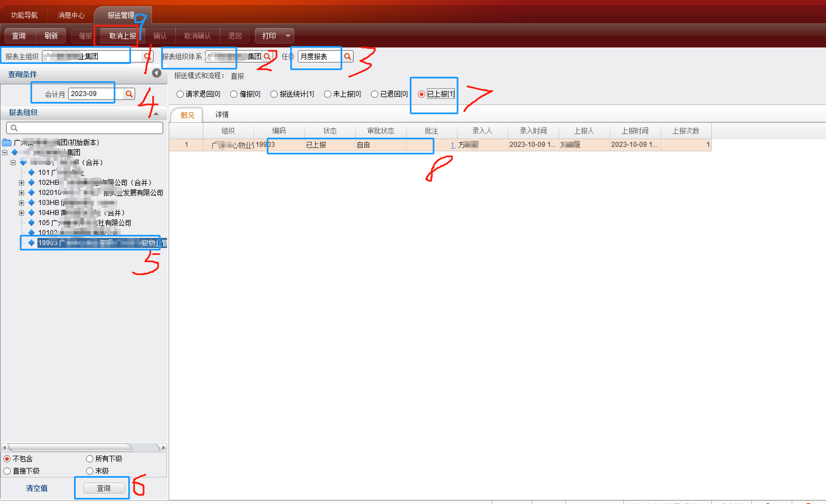Choose 所有下级 scope radio option
The image size is (826, 504).
pos(89,458)
